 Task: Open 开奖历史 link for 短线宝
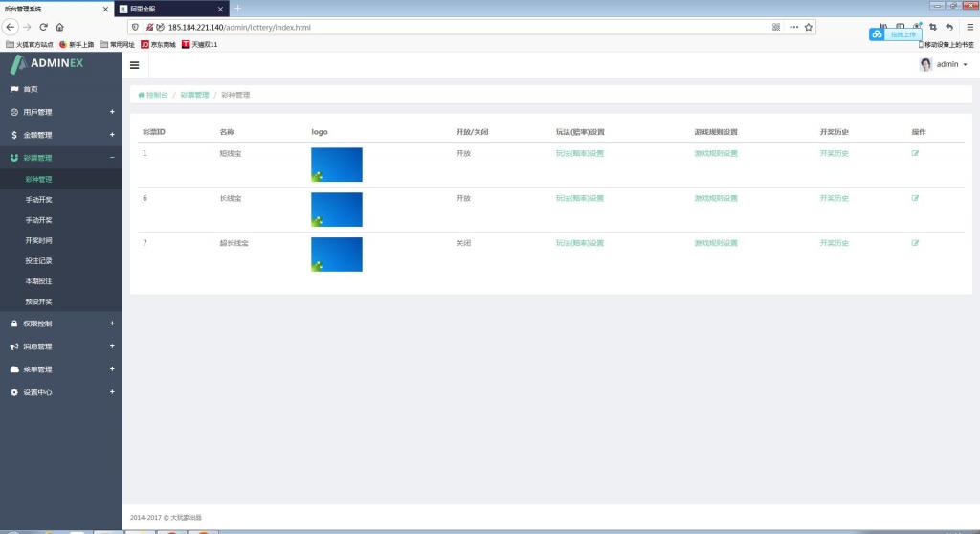[x=834, y=153]
